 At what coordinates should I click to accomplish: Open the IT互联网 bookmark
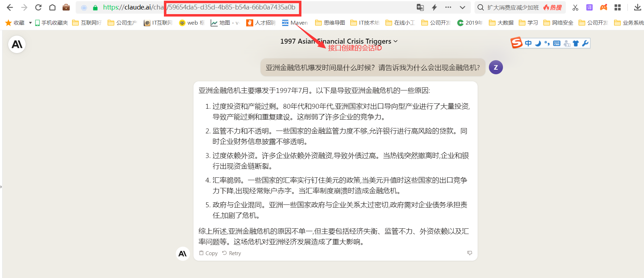pos(158,23)
